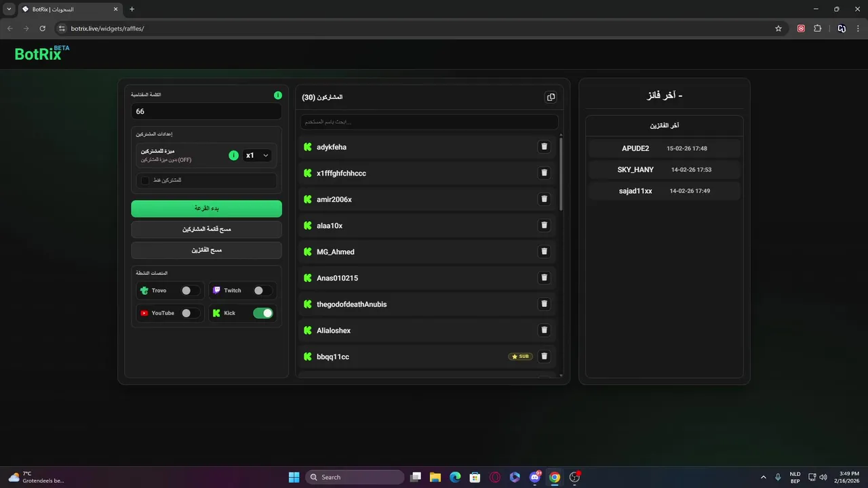
Task: Open new browser tab with plus
Action: [x=132, y=9]
